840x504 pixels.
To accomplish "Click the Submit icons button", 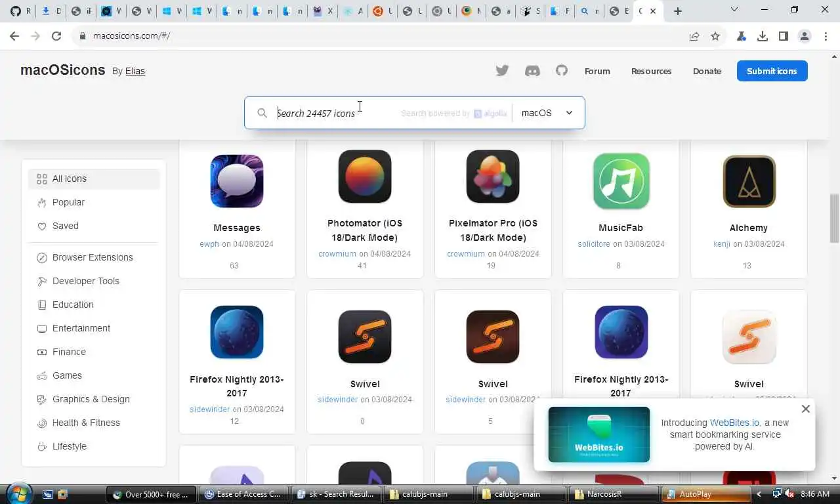I will click(772, 71).
